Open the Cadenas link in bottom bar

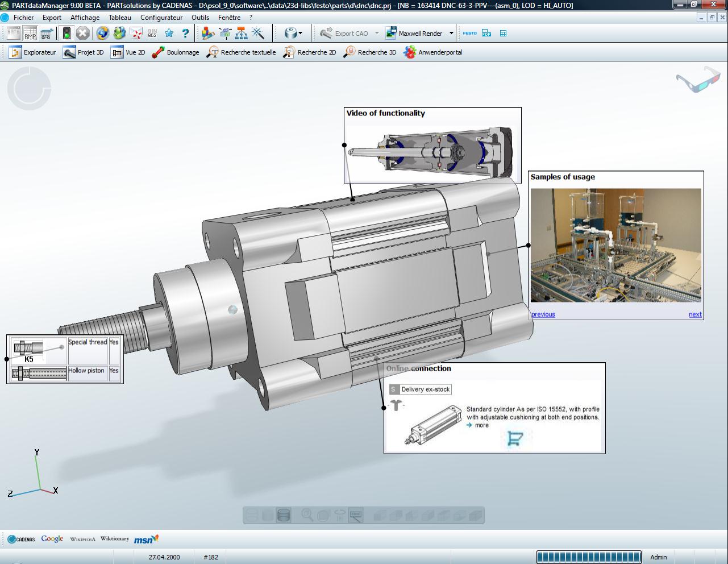(x=21, y=539)
